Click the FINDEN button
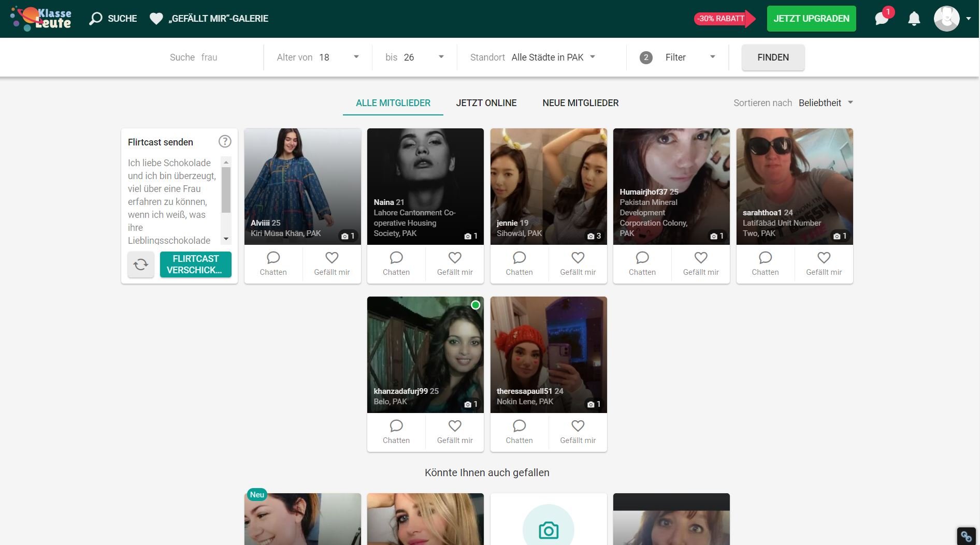The image size is (980, 545). pos(773,57)
